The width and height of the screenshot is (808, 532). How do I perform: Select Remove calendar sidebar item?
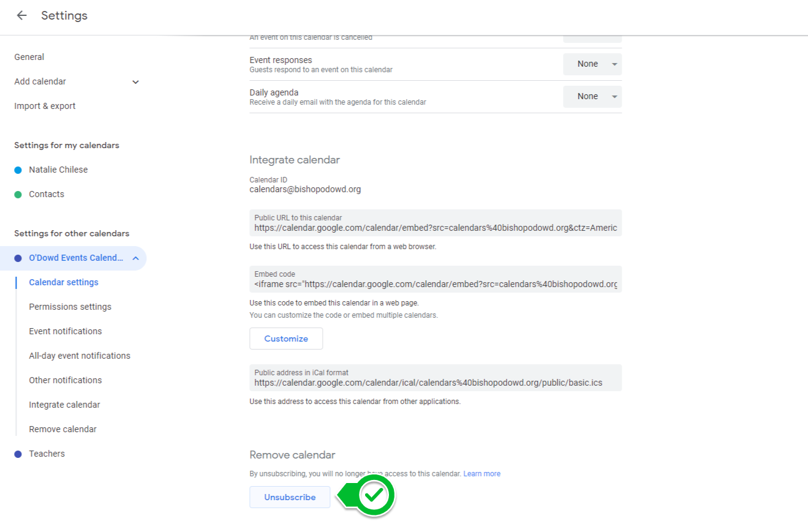62,429
